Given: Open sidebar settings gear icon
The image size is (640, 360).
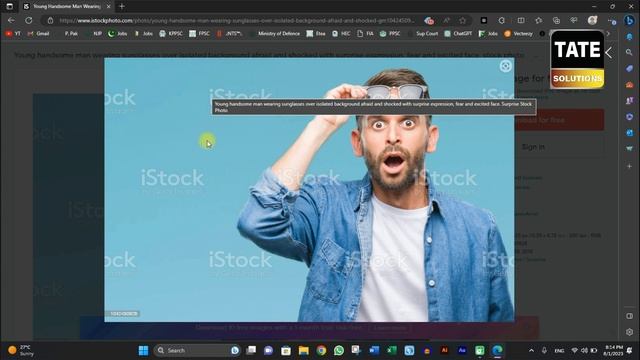Looking at the screenshot, I should 629,332.
